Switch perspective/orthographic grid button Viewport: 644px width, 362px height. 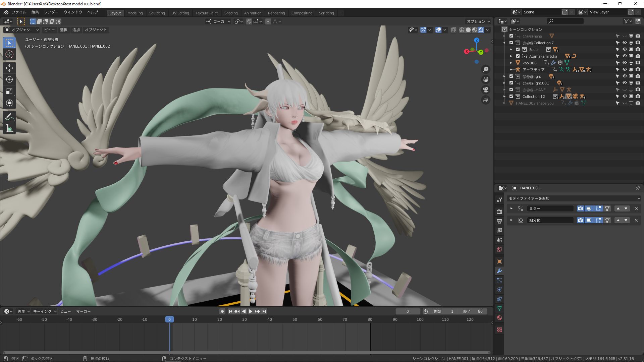pyautogui.click(x=486, y=100)
